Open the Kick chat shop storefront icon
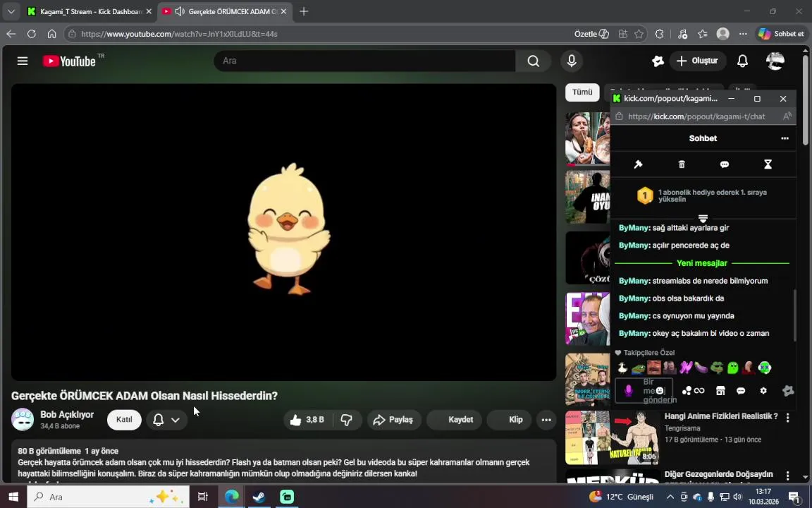Image resolution: width=812 pixels, height=508 pixels. (x=720, y=391)
